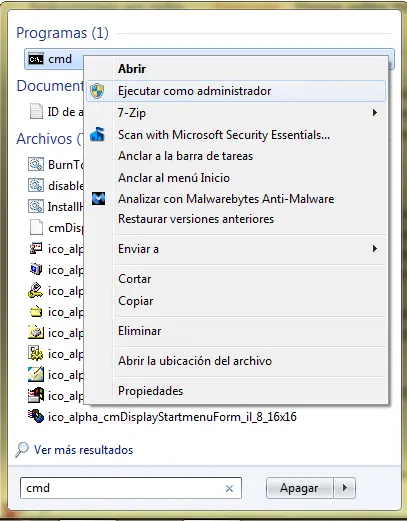407x521 pixels.
Task: Click the ico_alpha_cmDisplayStartmenuForm_il_8_16x16 file icon
Action: point(36,416)
